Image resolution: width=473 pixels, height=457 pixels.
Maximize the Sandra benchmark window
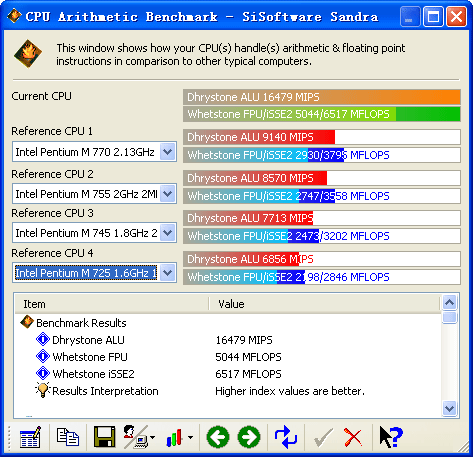click(x=433, y=16)
